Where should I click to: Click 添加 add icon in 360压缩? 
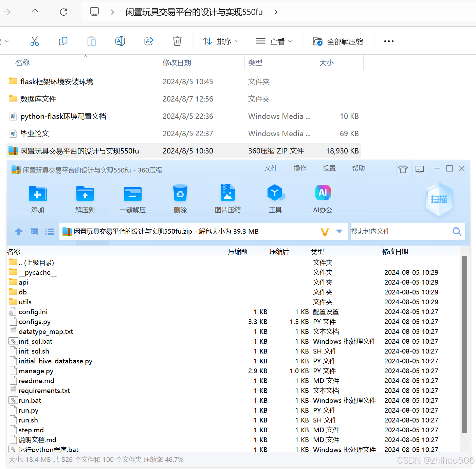38,199
